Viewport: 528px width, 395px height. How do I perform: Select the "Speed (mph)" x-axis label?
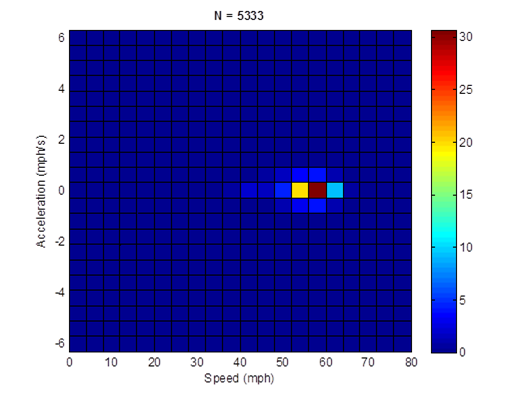tap(239, 378)
